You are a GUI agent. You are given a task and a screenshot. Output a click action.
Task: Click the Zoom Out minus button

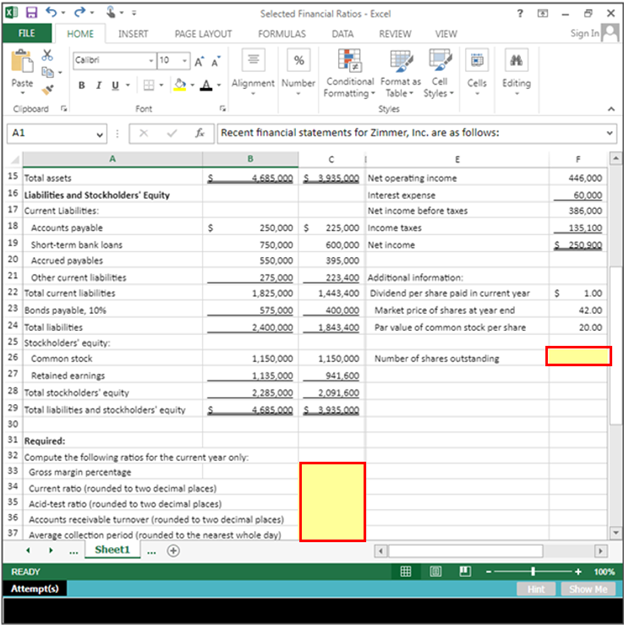click(488, 572)
